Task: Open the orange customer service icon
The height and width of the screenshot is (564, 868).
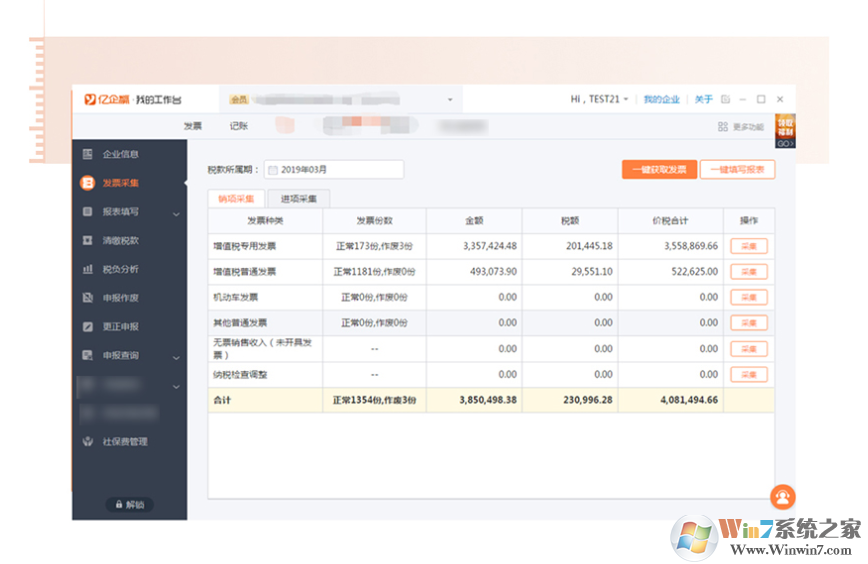Action: pos(783,497)
